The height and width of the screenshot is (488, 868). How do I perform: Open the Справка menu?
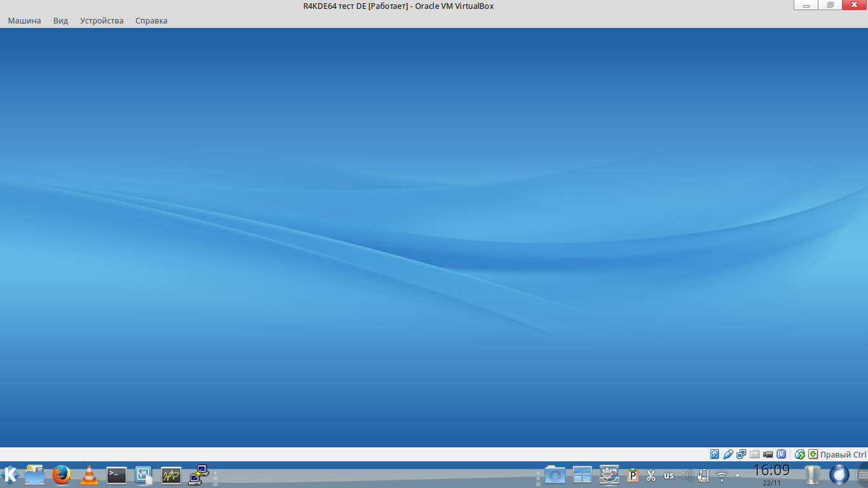coord(151,20)
